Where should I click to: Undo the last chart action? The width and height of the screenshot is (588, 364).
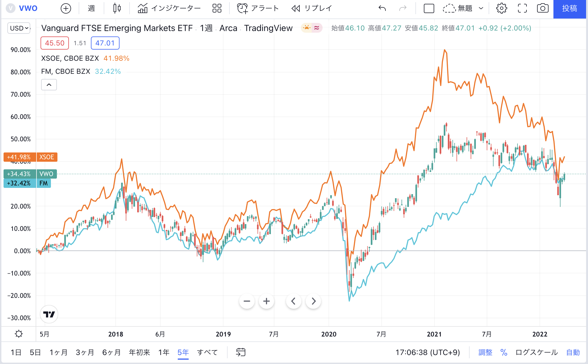pos(382,8)
